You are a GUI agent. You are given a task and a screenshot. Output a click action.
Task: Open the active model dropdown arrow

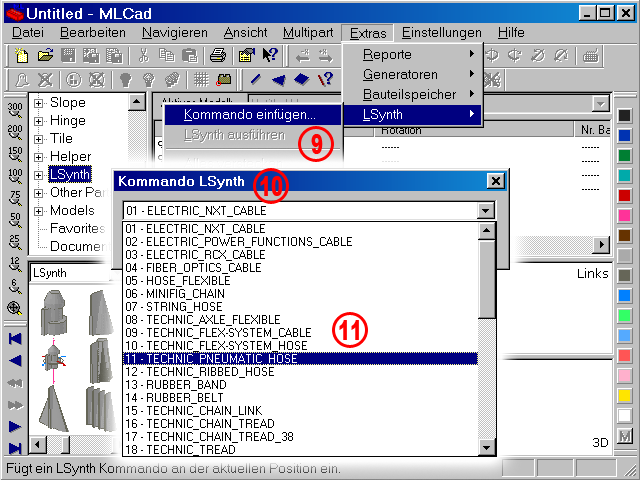pos(600,104)
